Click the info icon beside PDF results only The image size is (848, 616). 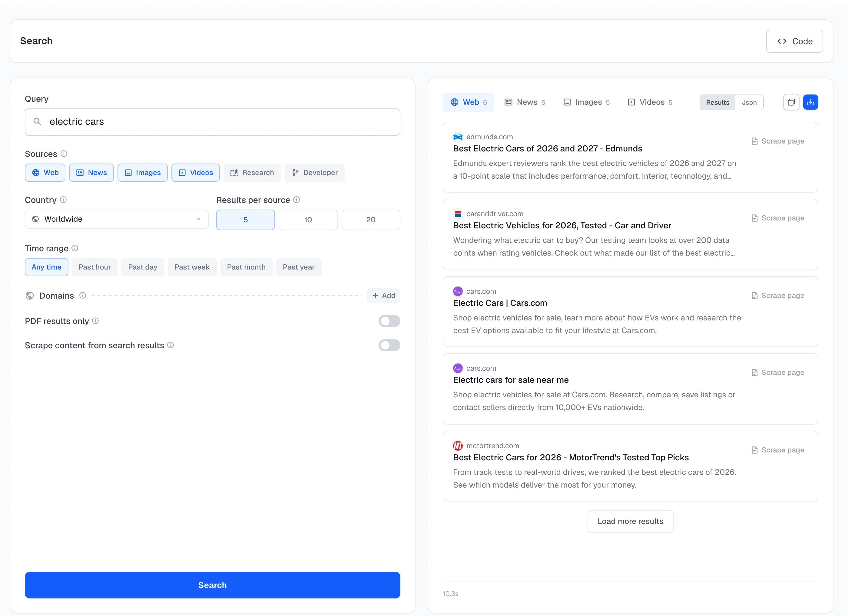pyautogui.click(x=95, y=321)
